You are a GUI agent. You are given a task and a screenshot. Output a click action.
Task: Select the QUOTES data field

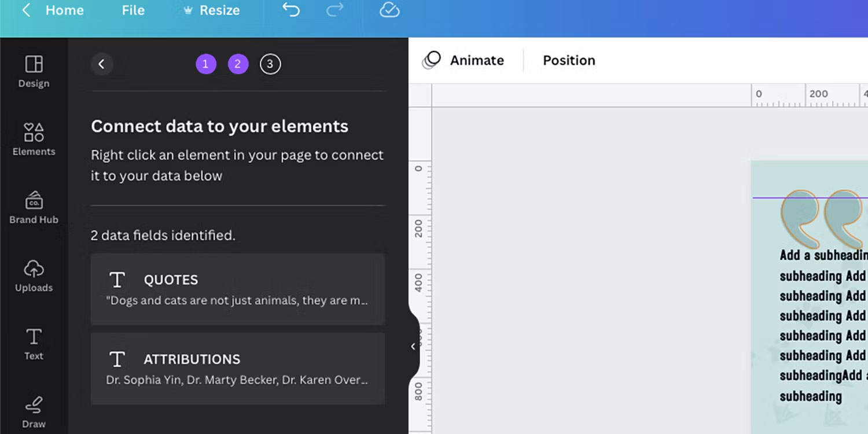pos(237,288)
